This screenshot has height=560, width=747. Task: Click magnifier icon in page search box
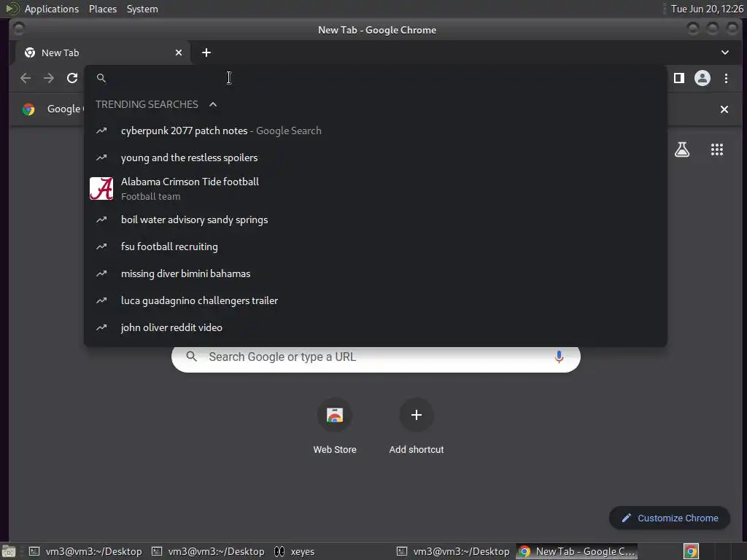192,357
